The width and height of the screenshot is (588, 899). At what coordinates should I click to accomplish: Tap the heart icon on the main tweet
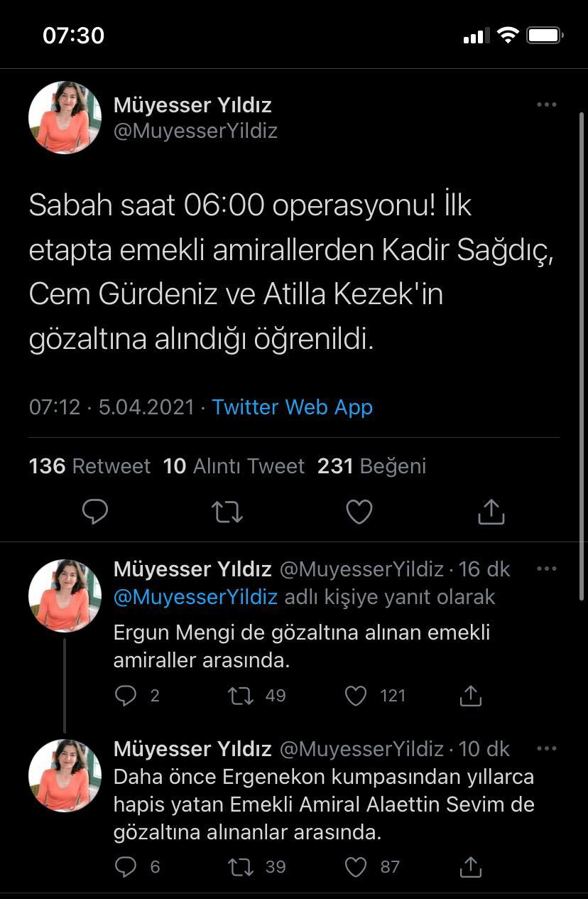[359, 511]
